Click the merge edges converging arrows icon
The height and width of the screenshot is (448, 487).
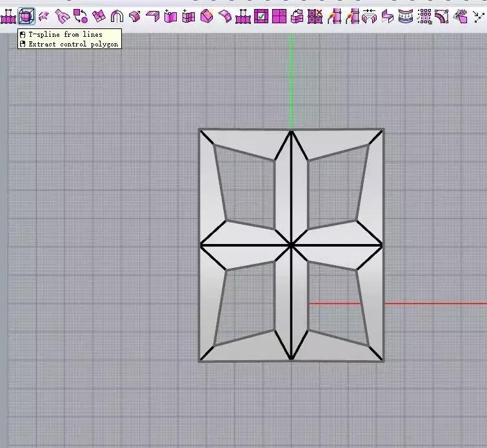point(370,16)
